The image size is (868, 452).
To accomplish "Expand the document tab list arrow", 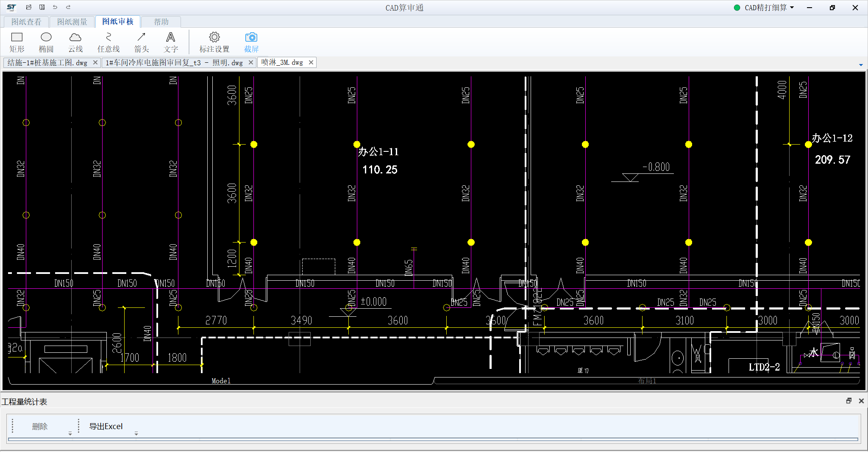I will [x=861, y=65].
